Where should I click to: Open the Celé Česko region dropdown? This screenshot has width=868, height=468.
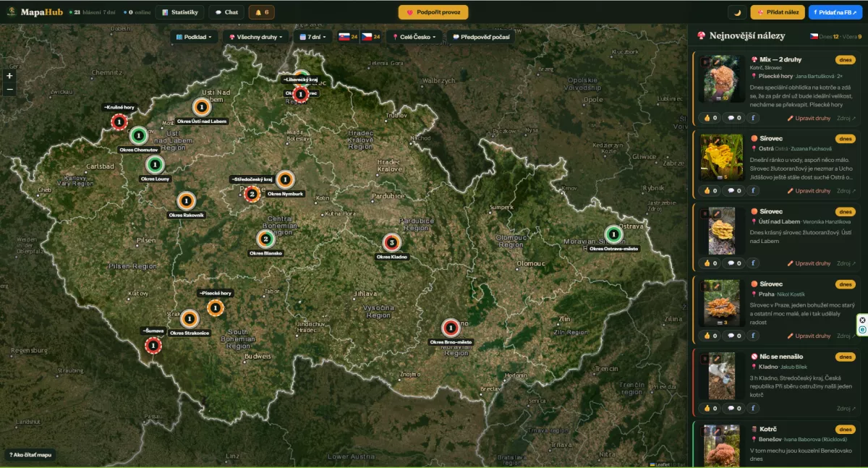click(x=414, y=36)
